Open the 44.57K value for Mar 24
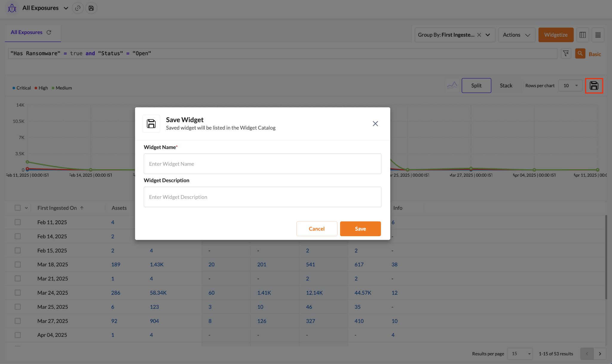This screenshot has width=612, height=364. pos(363,293)
